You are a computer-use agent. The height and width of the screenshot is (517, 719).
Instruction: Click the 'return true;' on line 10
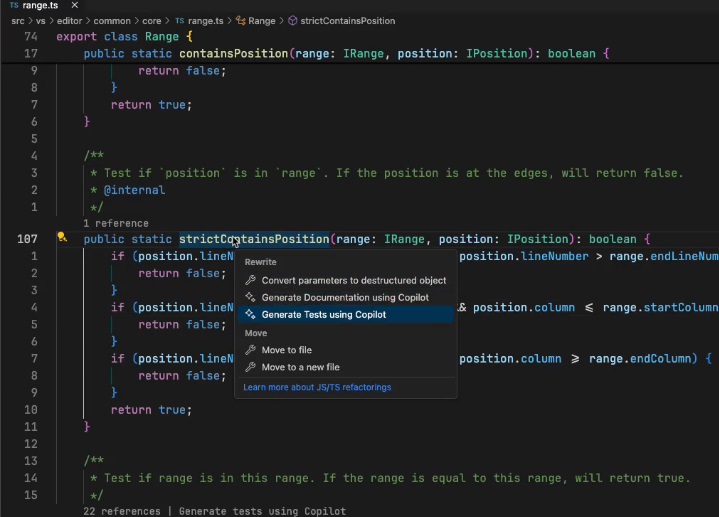tap(151, 410)
